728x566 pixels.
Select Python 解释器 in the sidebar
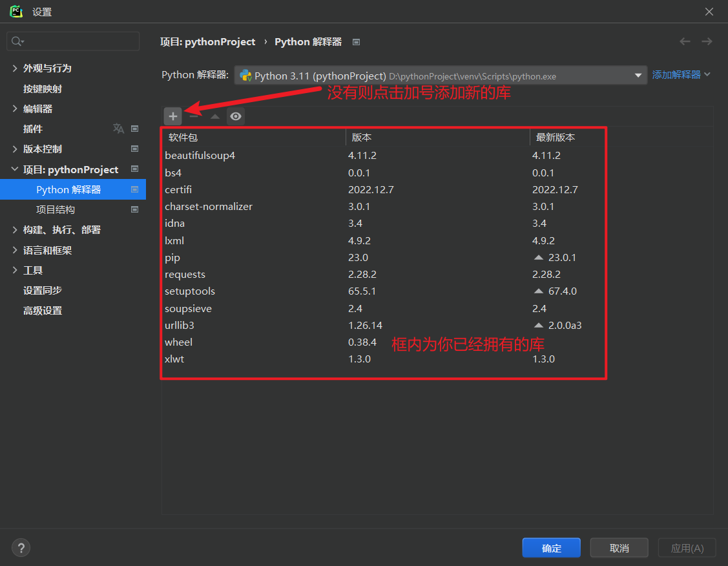(73, 189)
